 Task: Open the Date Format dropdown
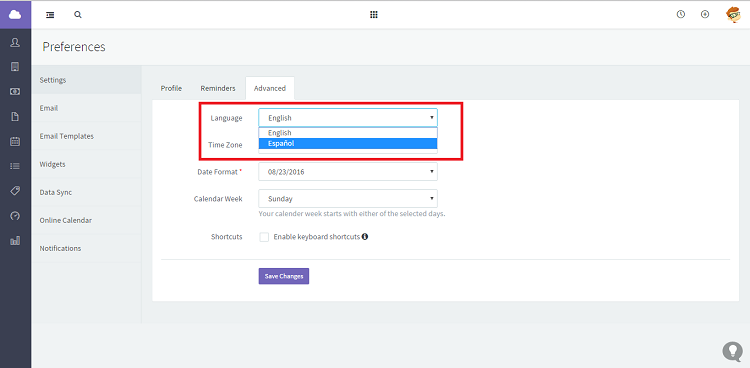[x=348, y=171]
